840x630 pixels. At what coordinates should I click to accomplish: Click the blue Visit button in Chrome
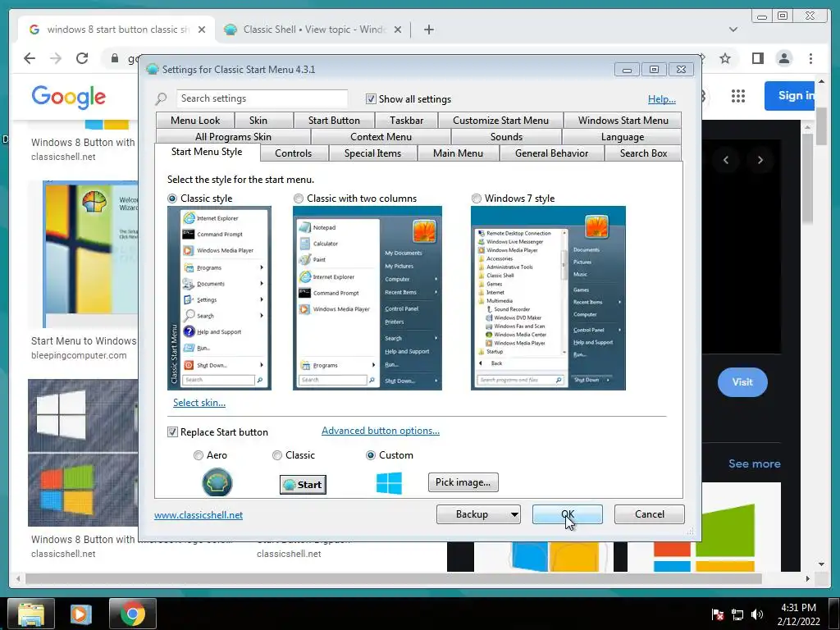(742, 382)
